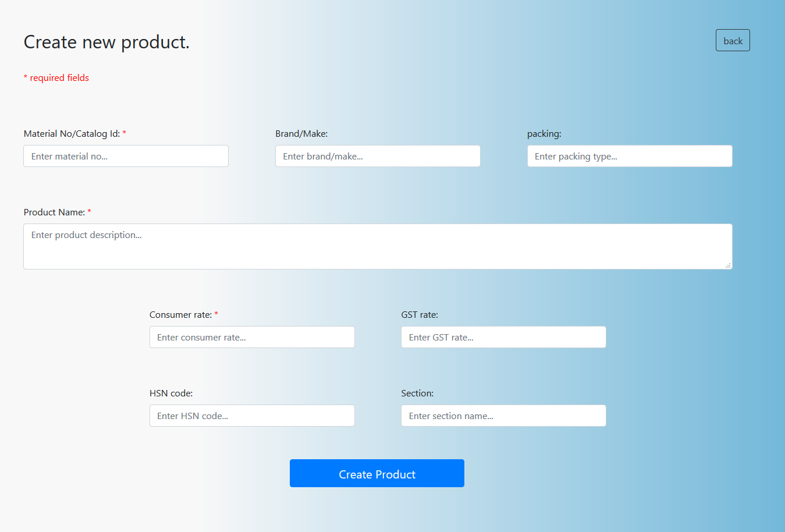The width and height of the screenshot is (785, 532).
Task: Focus the Material No/Catalog Id input field
Action: [126, 156]
